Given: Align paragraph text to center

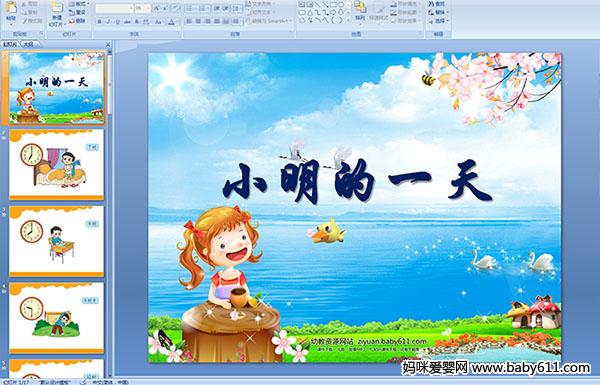Looking at the screenshot, I should (x=198, y=21).
